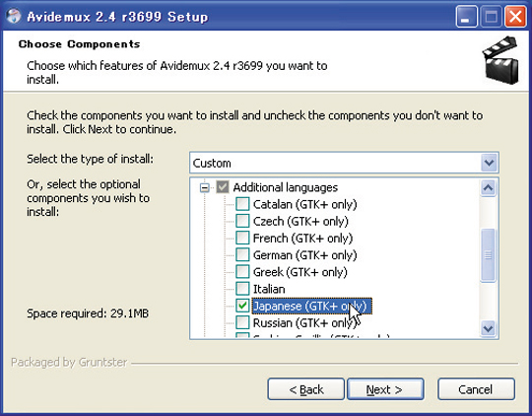The width and height of the screenshot is (532, 416).
Task: Check the Catalan (GTK+ only) checkbox
Action: 242,204
